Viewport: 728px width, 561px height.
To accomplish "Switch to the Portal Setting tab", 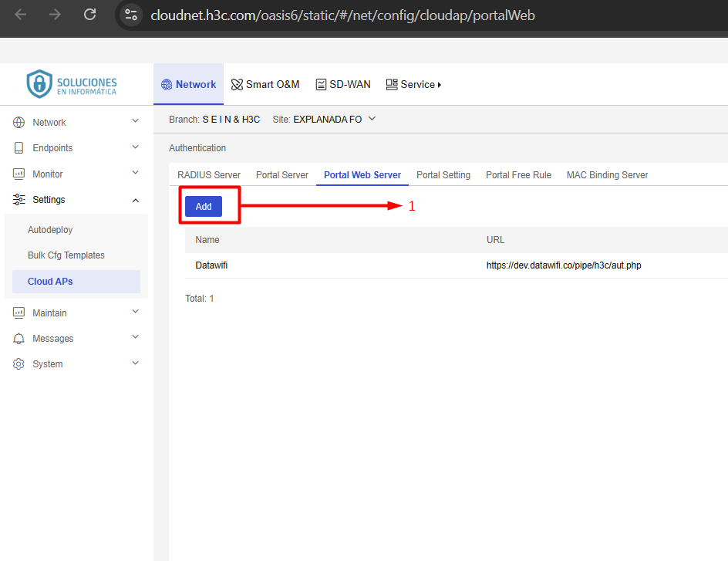I will [x=443, y=175].
